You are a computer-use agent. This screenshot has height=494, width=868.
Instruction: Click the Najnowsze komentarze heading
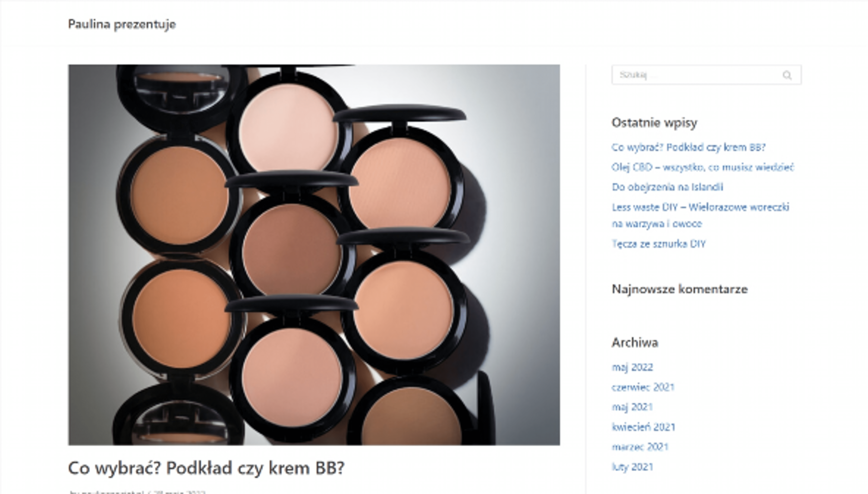pyautogui.click(x=680, y=289)
